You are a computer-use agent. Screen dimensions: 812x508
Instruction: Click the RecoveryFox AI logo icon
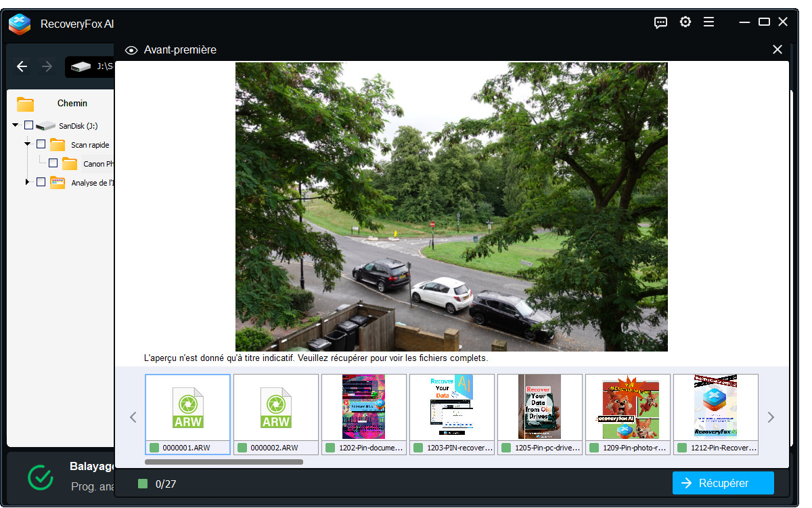click(20, 24)
